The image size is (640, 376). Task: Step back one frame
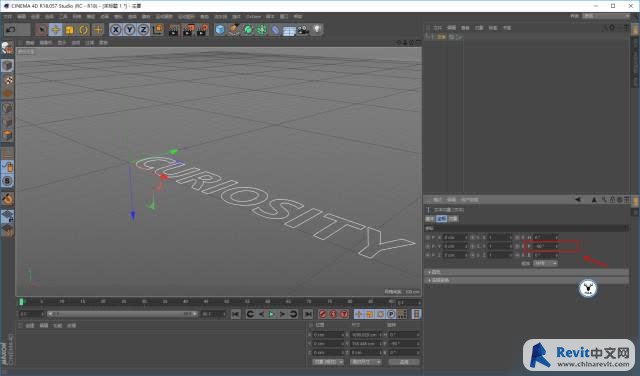point(261,314)
